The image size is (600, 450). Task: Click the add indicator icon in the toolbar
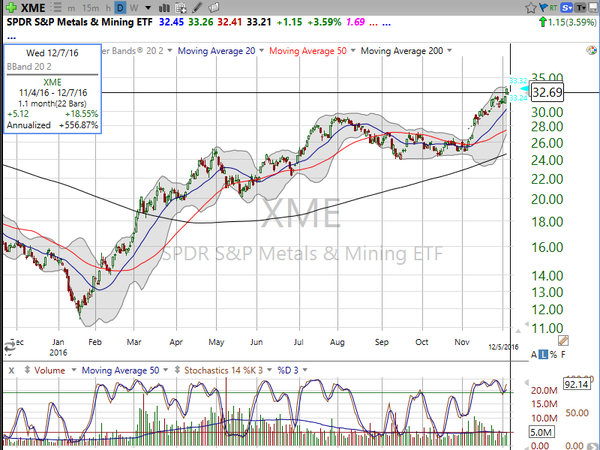pyautogui.click(x=181, y=8)
